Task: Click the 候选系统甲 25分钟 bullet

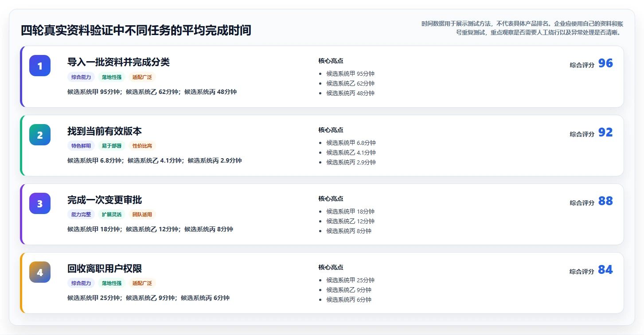Action: [351, 280]
